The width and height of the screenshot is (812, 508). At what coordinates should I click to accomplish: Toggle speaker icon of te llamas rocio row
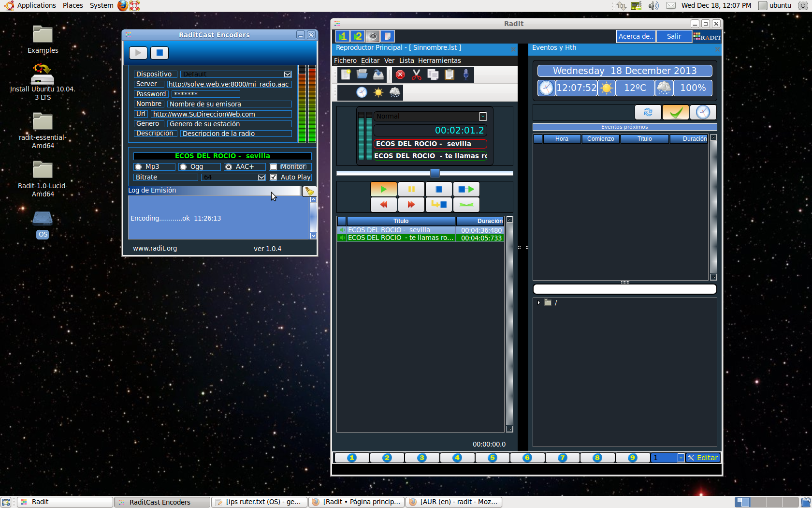pyautogui.click(x=342, y=238)
